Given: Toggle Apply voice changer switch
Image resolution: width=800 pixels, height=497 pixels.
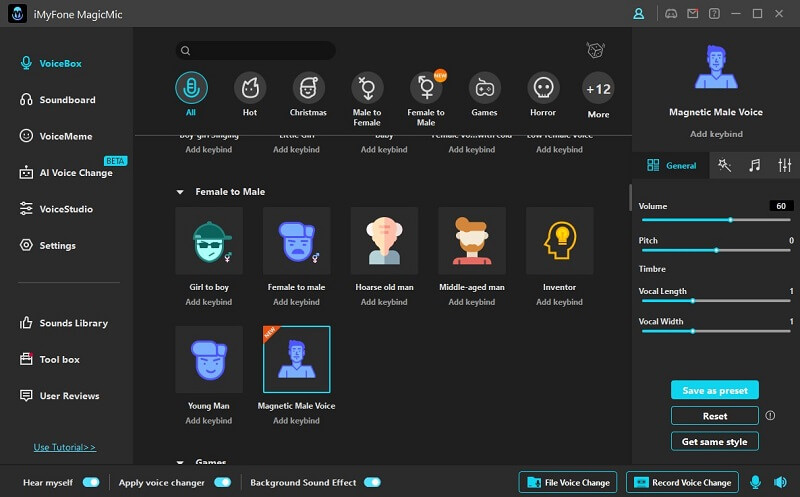Looking at the screenshot, I should pos(222,482).
